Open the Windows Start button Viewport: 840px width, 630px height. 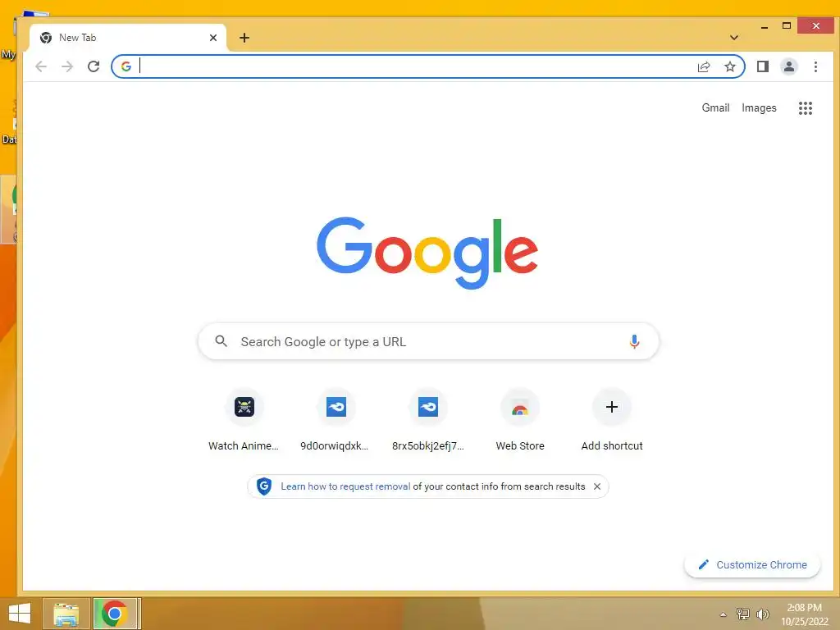[20, 614]
